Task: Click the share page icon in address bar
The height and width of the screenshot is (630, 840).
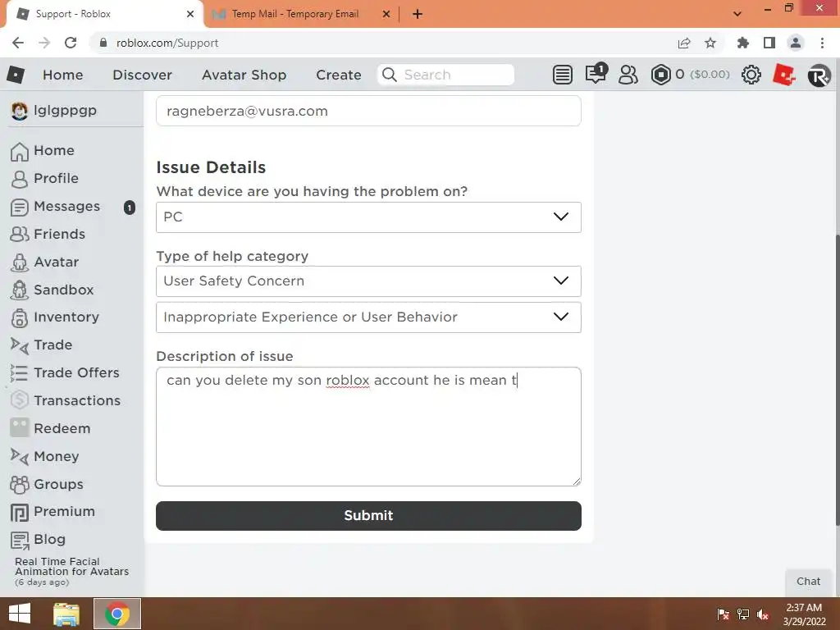Action: point(684,43)
